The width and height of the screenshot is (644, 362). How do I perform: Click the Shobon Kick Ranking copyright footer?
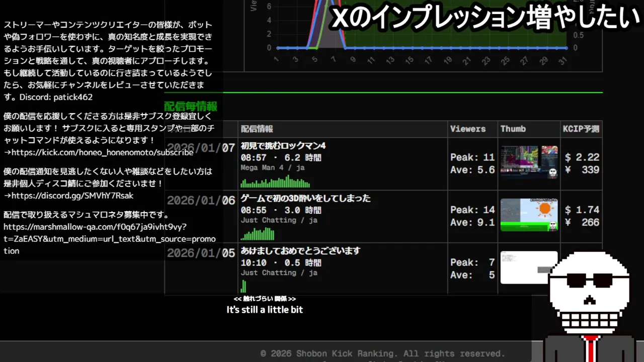tap(383, 353)
